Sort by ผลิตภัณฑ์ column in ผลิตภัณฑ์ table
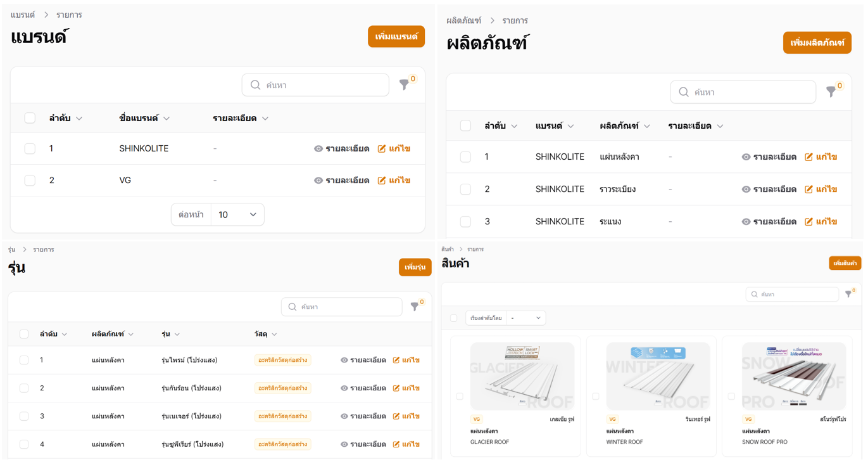 tap(625, 125)
